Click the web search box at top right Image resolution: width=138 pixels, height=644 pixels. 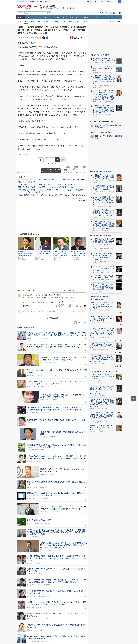[x=108, y=2]
